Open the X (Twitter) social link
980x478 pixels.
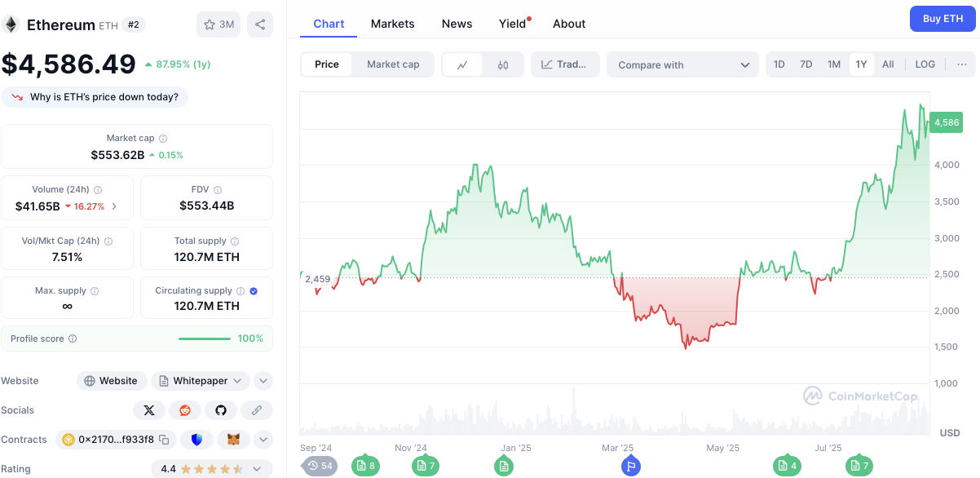149,410
